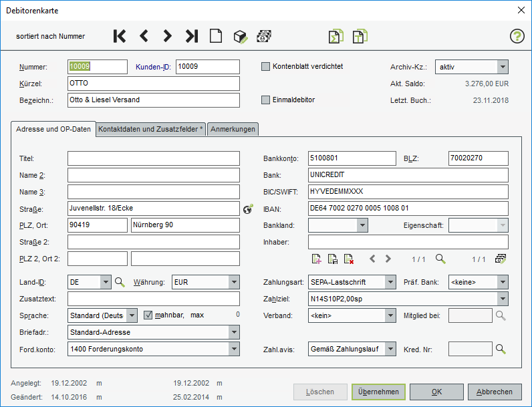Click the Mitglied bei magnifier icon
The width and height of the screenshot is (532, 407).
pos(501,315)
